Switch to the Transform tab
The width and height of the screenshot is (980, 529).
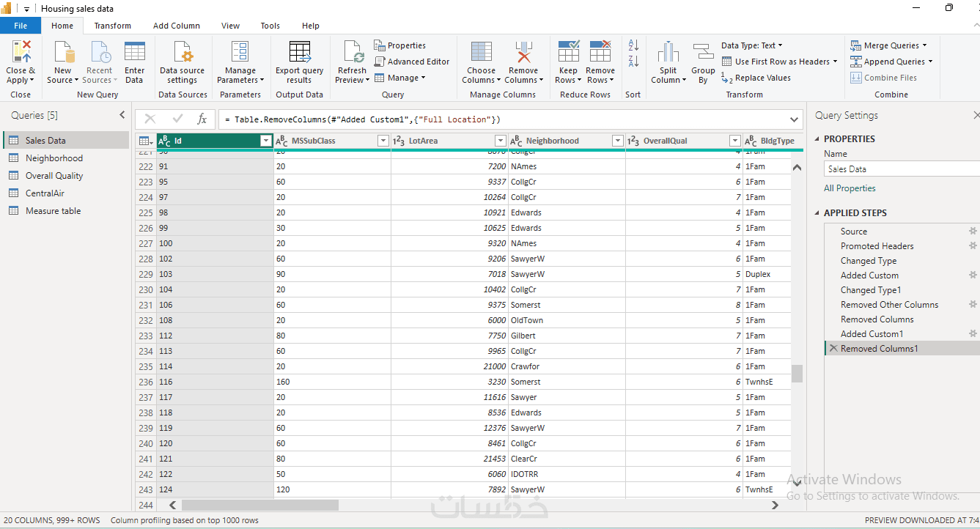[x=113, y=26]
